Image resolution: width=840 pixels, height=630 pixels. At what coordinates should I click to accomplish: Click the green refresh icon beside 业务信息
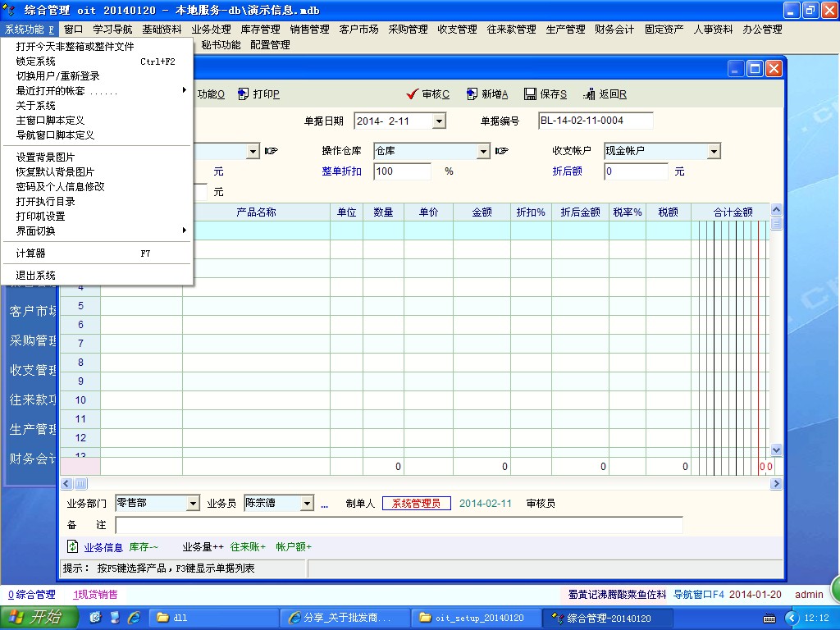pyautogui.click(x=73, y=546)
